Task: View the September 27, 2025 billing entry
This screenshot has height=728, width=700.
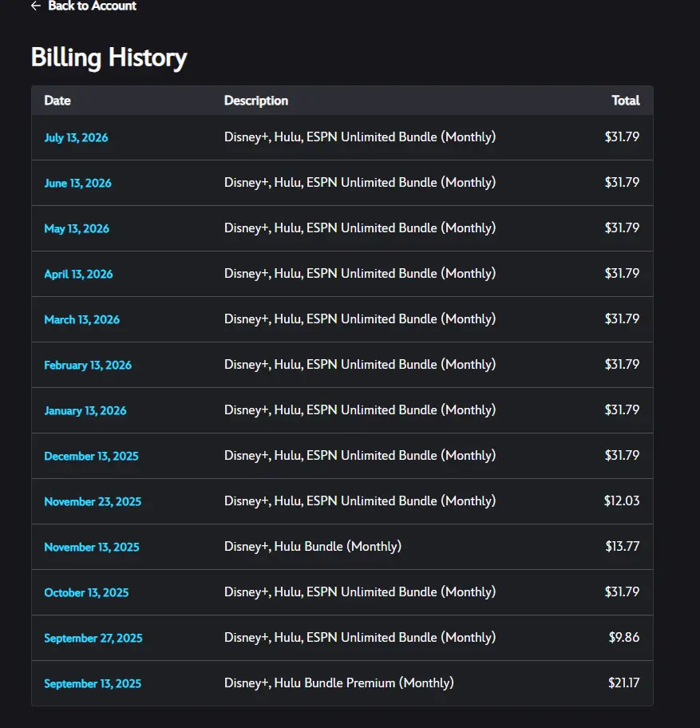Action: click(x=93, y=638)
